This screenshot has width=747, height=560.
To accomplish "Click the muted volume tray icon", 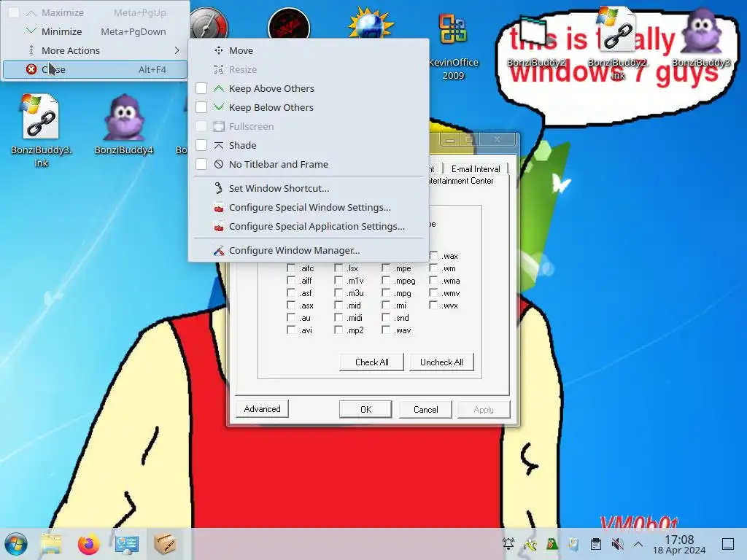I will click(617, 544).
